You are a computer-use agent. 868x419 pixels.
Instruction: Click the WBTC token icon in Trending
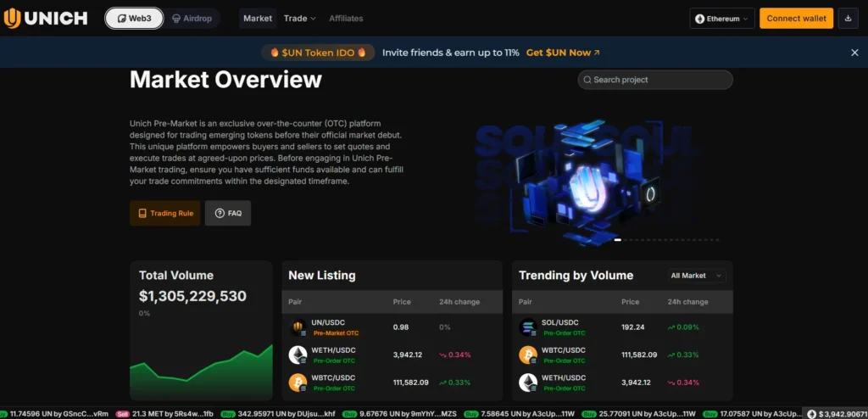coord(528,355)
